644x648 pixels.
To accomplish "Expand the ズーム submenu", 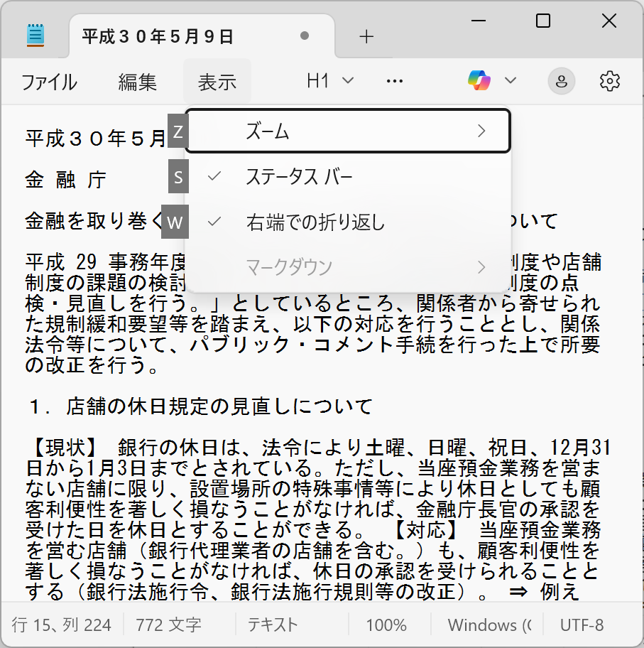I will (348, 131).
